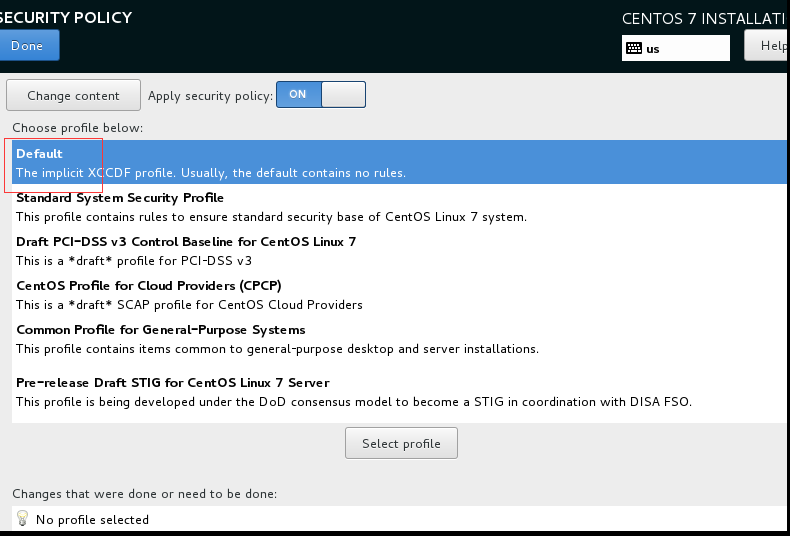
Task: Click the Done button
Action: (x=28, y=46)
